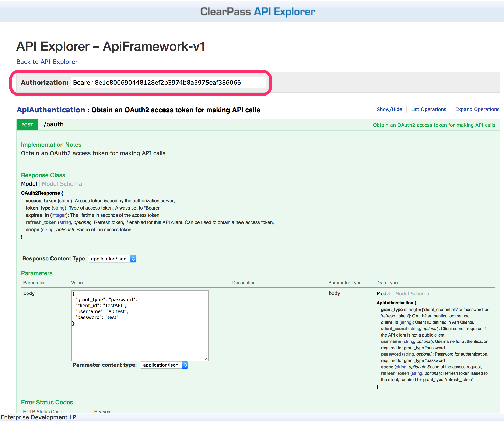
Task: Switch Response Class to Model tab
Action: tap(29, 184)
